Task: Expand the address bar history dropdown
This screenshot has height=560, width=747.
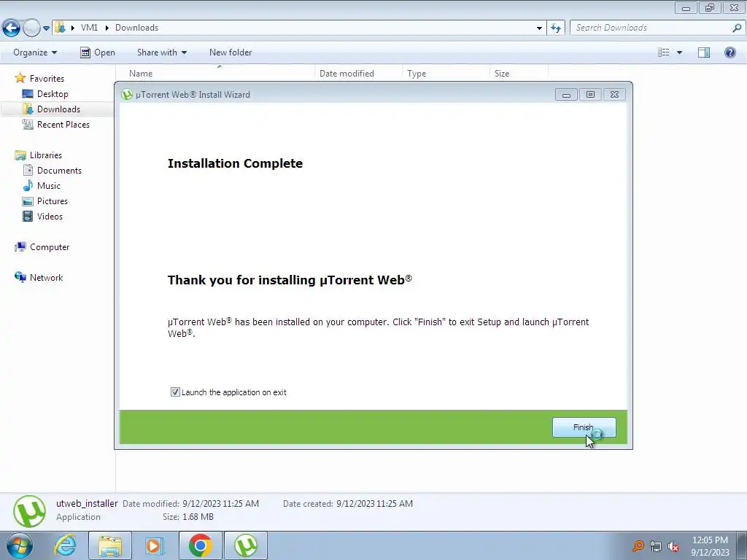Action: tap(539, 28)
